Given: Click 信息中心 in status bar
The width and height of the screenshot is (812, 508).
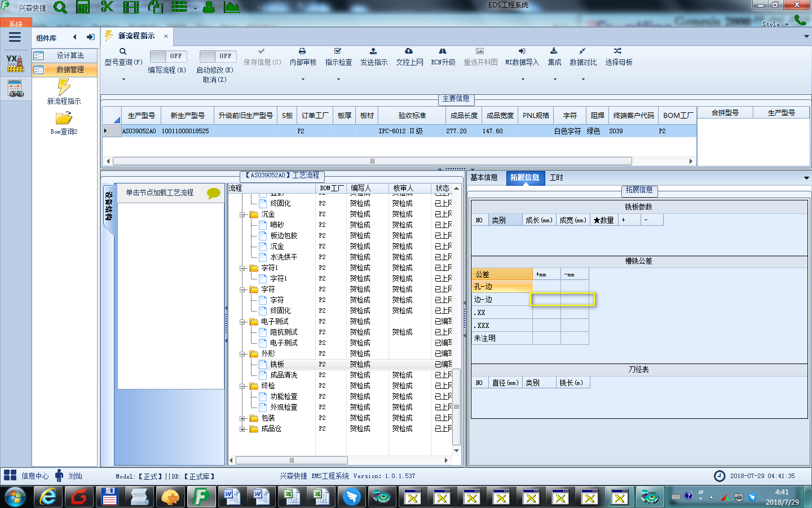Looking at the screenshot, I should point(35,476).
